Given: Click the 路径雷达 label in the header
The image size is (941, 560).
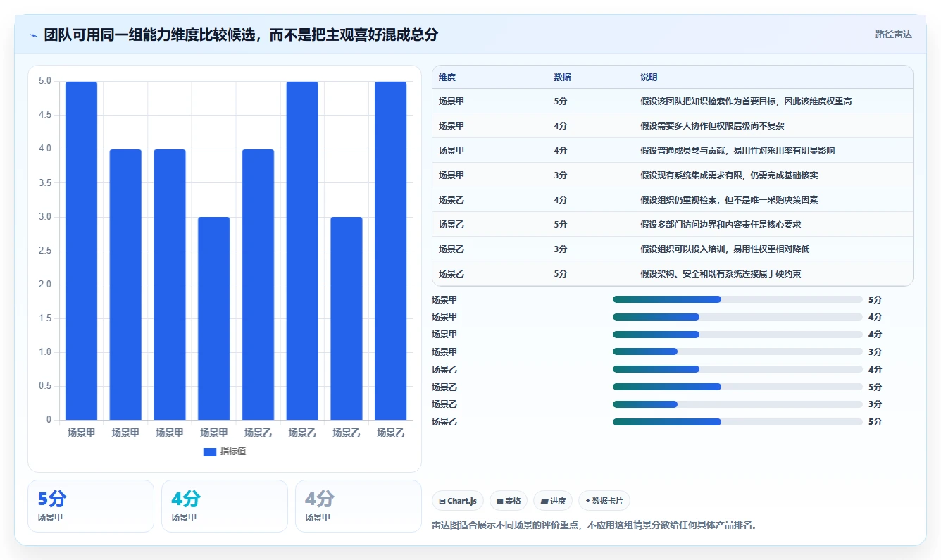Looking at the screenshot, I should 894,34.
